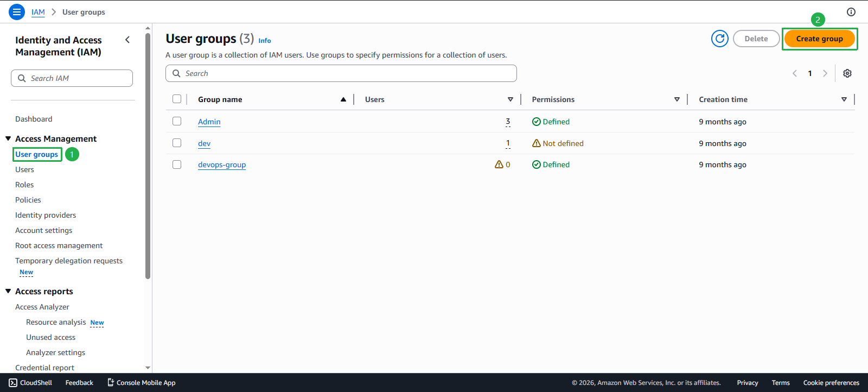The width and height of the screenshot is (868, 392).
Task: Open Resource analysis in the sidebar
Action: (56, 322)
